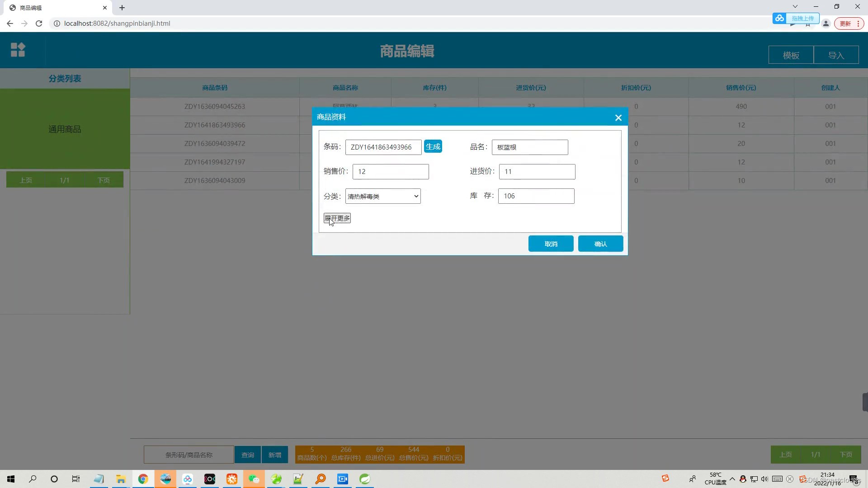Click the page reload icon in the browser

click(x=39, y=23)
